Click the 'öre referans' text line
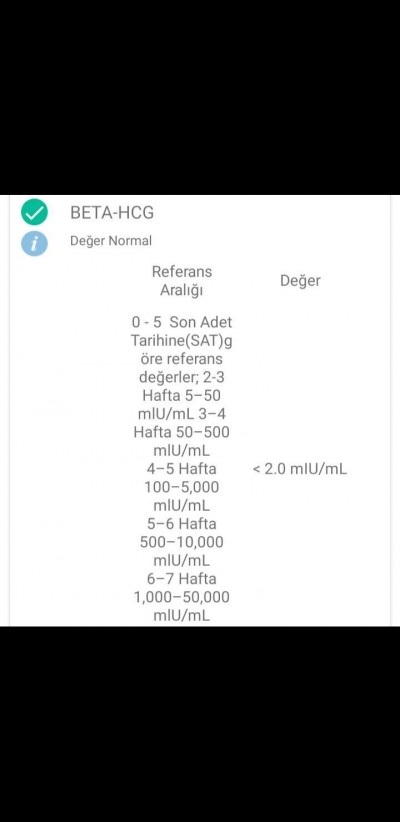The width and height of the screenshot is (400, 822). click(x=181, y=359)
